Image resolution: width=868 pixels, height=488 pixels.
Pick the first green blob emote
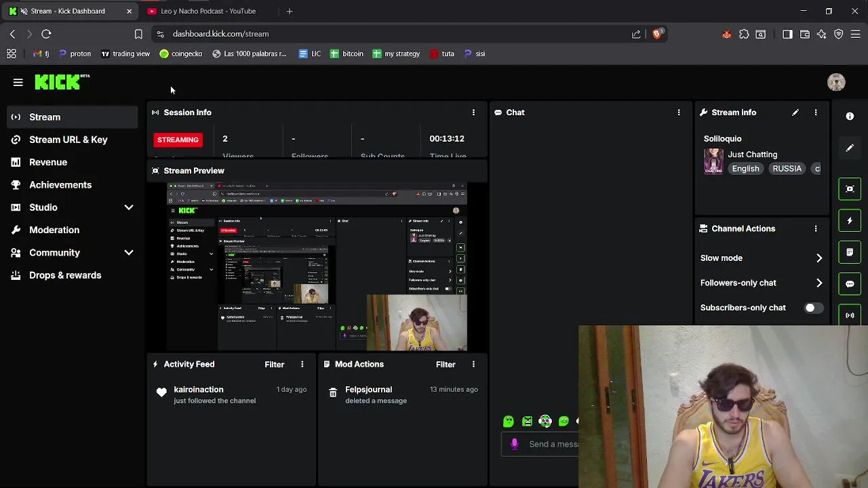tap(509, 422)
